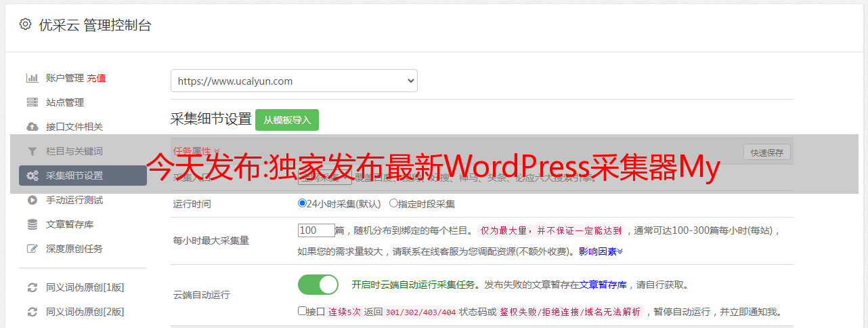The width and height of the screenshot is (868, 328).
Task: Click the 云端自动运行 row label
Action: tap(202, 295)
